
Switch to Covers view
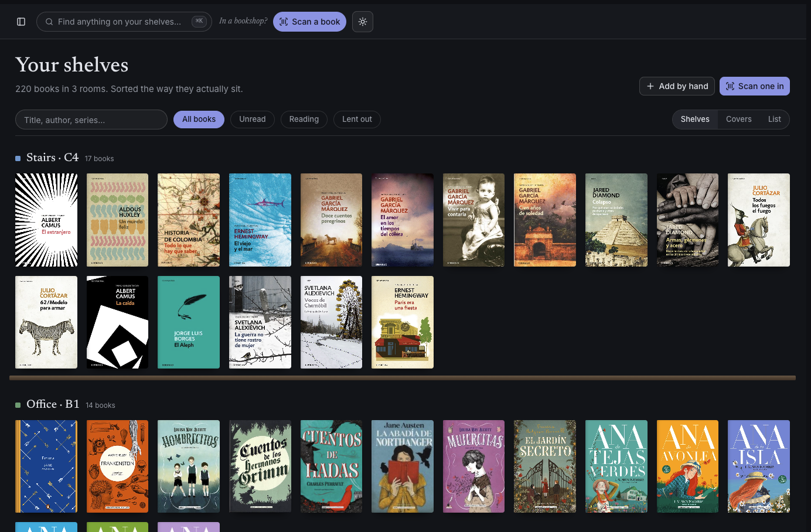click(x=738, y=119)
